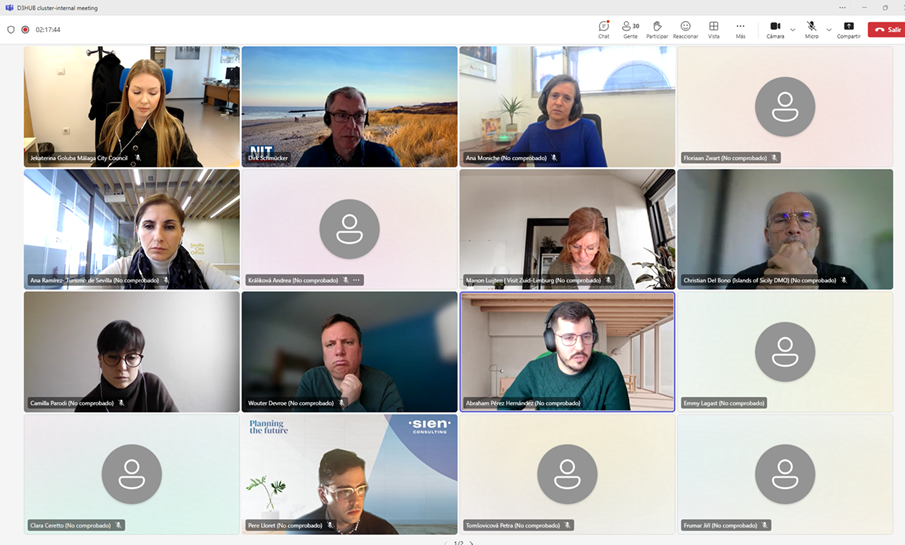Viewport: 905px width, 545px height.
Task: Open the Chat panel
Action: point(603,29)
